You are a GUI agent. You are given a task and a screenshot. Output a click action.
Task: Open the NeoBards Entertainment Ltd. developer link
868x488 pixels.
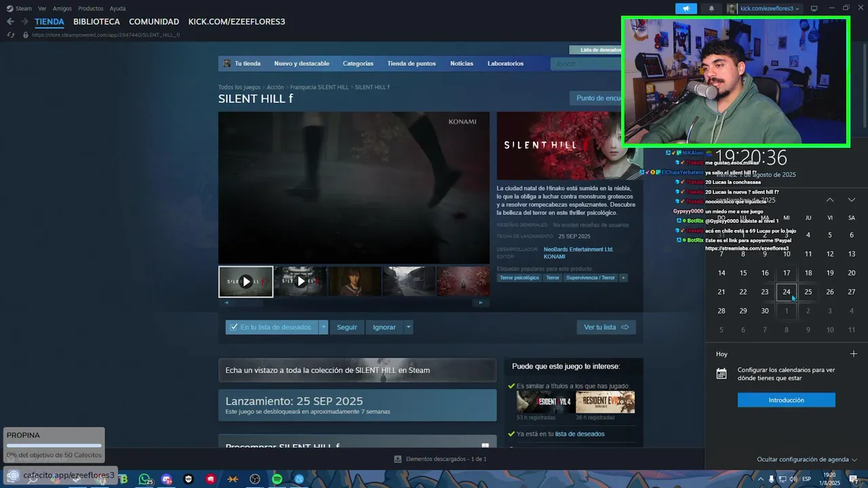point(578,249)
